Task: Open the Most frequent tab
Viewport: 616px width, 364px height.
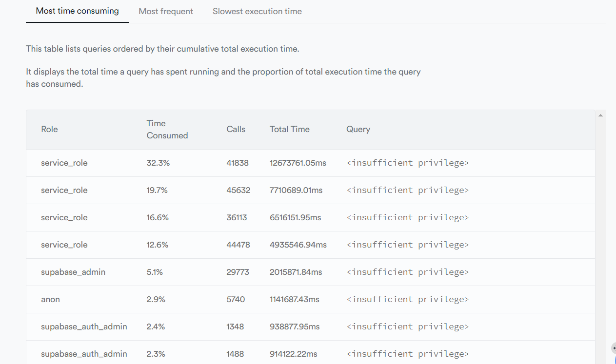Action: [166, 11]
